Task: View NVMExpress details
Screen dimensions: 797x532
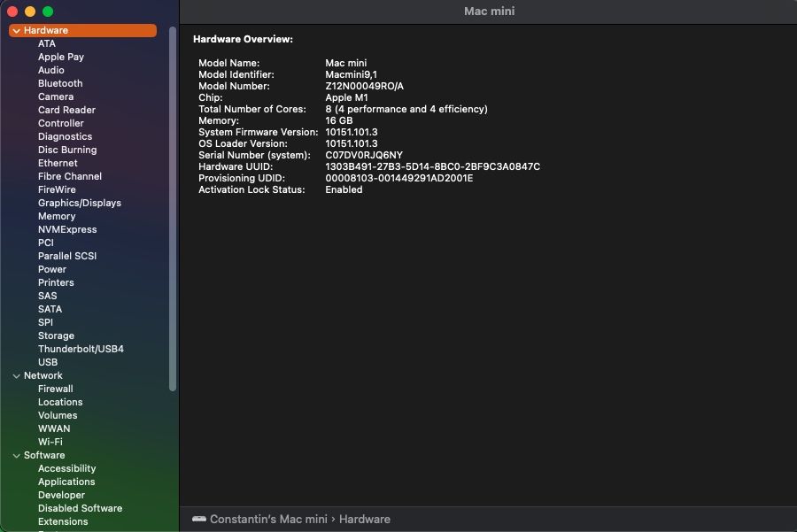Action: coord(67,229)
